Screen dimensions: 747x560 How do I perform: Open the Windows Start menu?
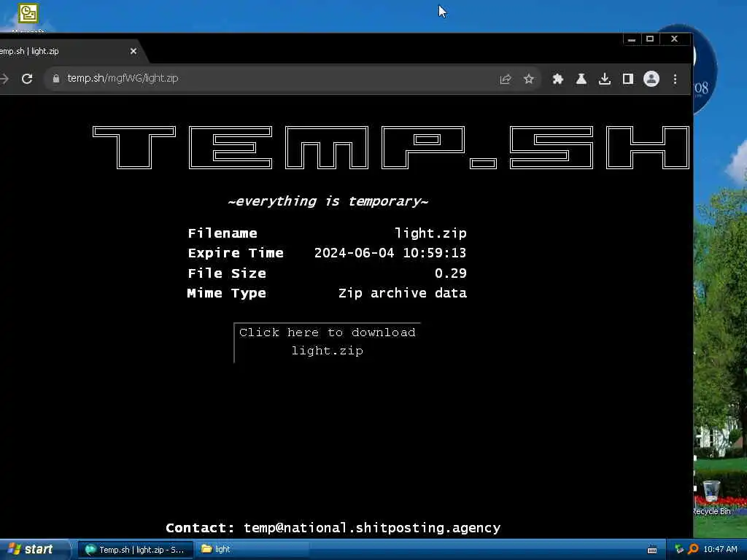click(x=34, y=550)
